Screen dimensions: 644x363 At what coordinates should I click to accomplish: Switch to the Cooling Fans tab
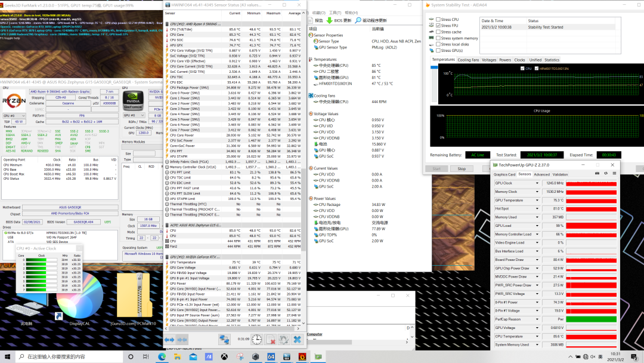[x=468, y=60]
